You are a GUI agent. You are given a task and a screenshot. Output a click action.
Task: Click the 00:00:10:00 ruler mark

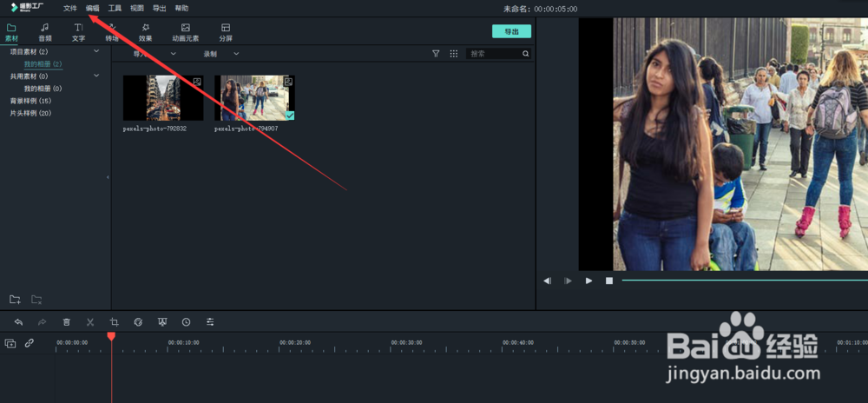click(183, 343)
